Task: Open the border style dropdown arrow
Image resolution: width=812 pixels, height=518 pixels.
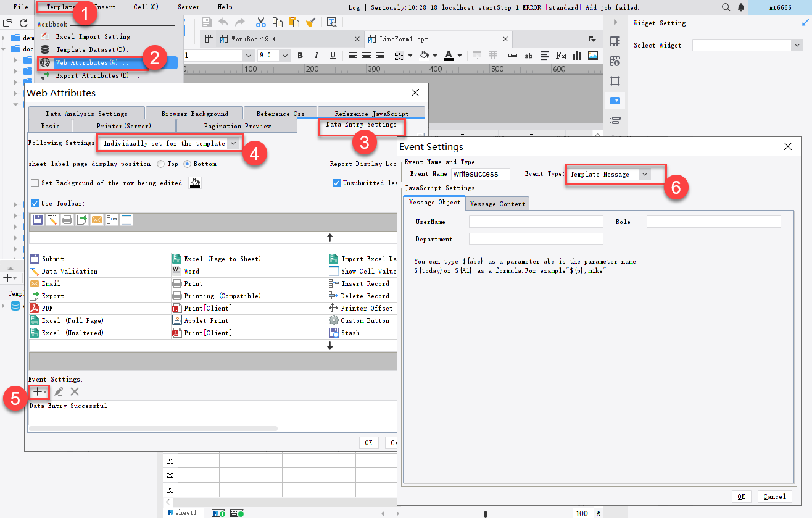Action: 410,56
